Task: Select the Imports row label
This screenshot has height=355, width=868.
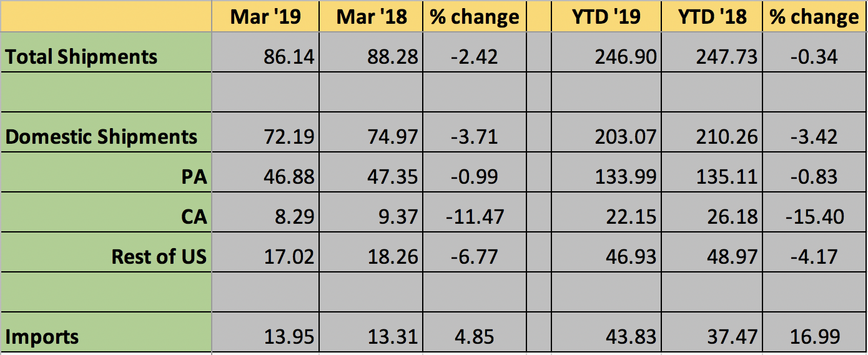Action: tap(42, 337)
